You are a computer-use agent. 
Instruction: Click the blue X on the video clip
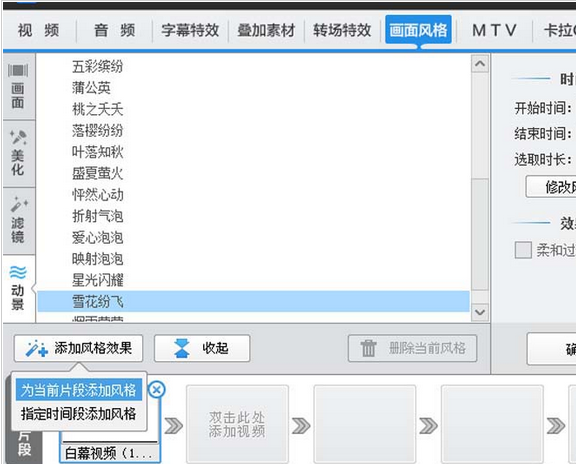click(157, 389)
